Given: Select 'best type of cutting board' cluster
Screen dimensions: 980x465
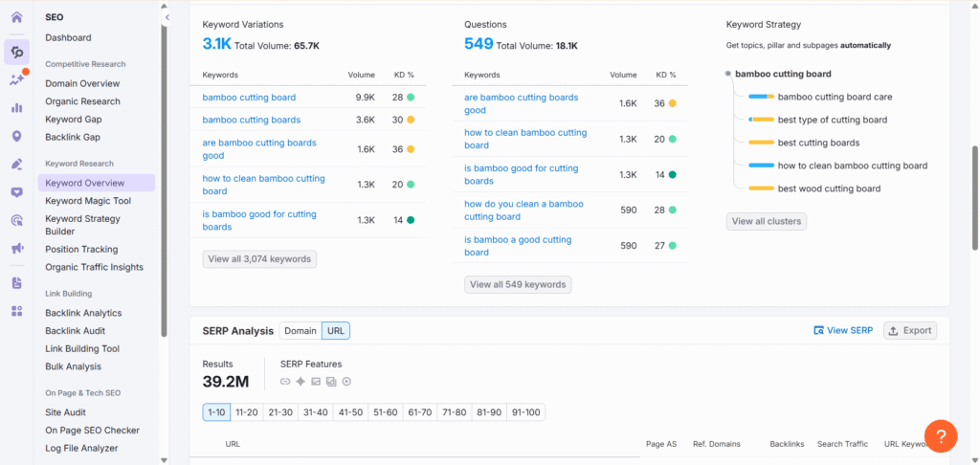Looking at the screenshot, I should (x=833, y=120).
